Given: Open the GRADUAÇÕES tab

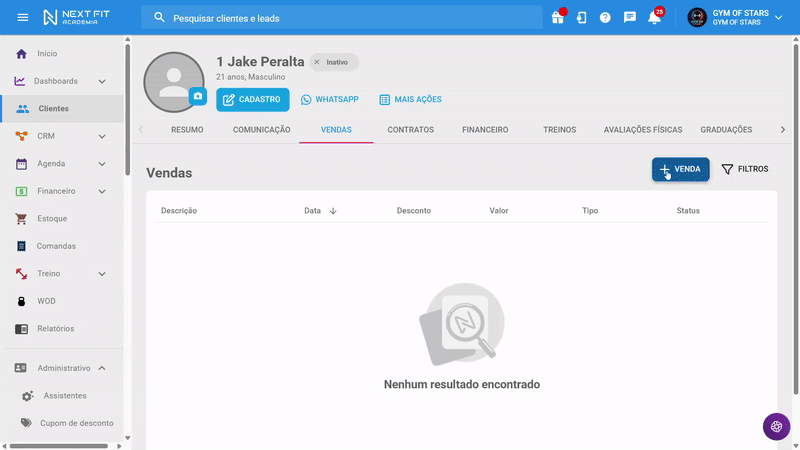Looking at the screenshot, I should pos(726,130).
